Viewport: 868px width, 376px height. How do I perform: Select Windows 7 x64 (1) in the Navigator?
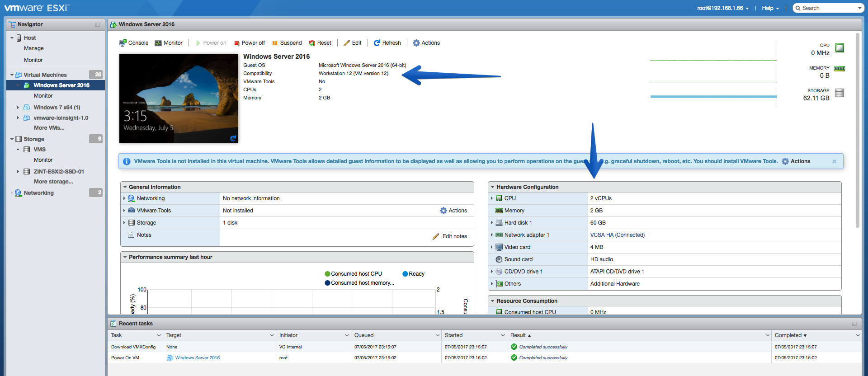tap(57, 108)
